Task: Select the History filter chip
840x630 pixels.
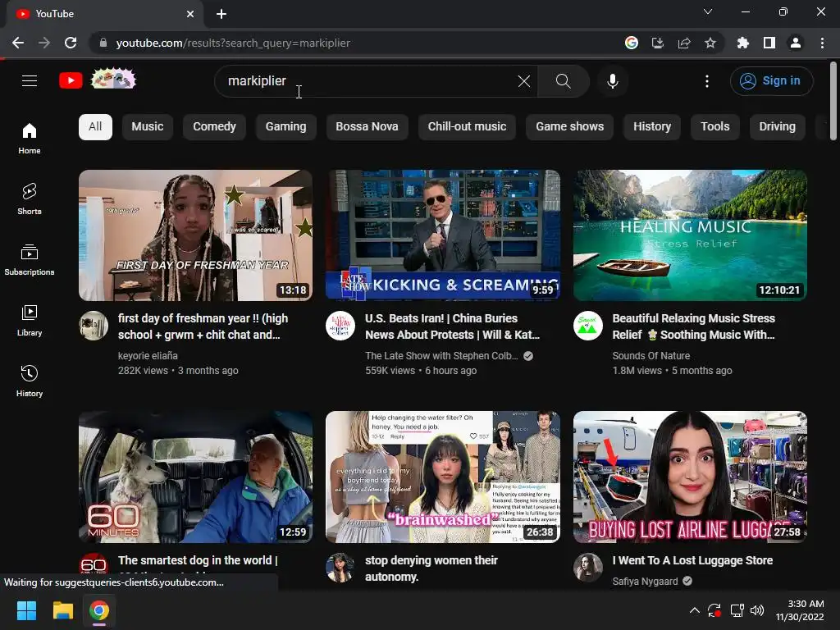Action: (x=652, y=127)
